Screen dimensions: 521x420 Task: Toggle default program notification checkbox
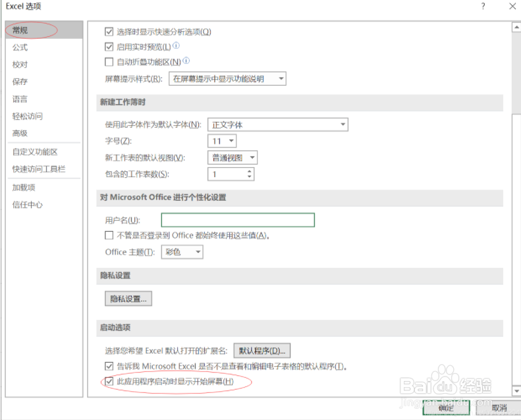click(109, 366)
